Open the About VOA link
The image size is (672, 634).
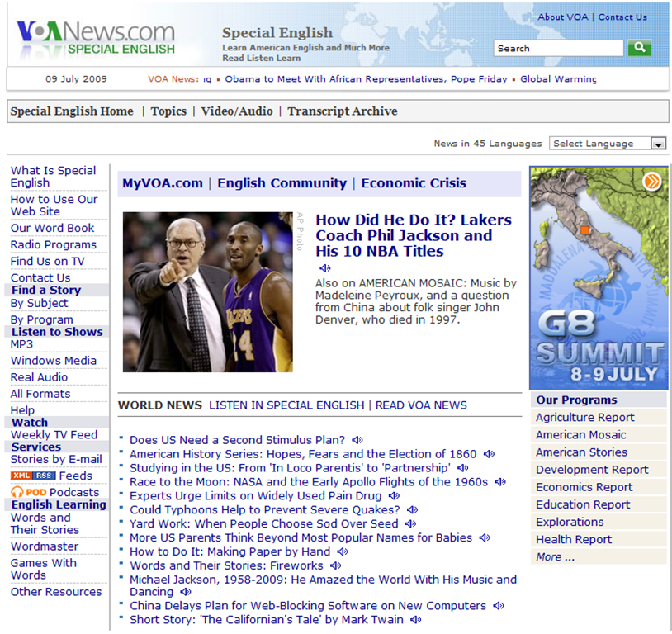[x=563, y=17]
